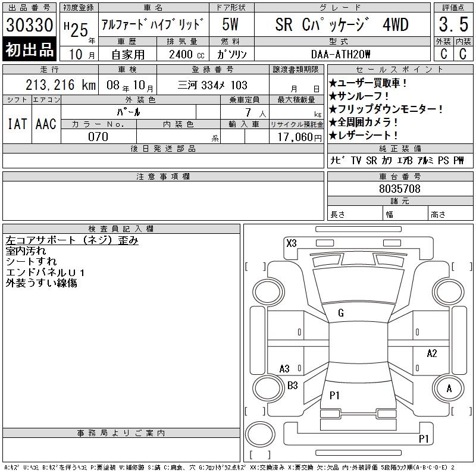Click the damage code legend at bottom

click(229, 468)
